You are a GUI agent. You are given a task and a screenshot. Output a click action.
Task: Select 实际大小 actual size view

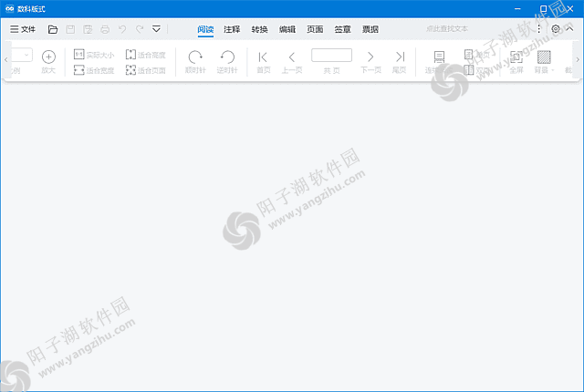pyautogui.click(x=94, y=55)
